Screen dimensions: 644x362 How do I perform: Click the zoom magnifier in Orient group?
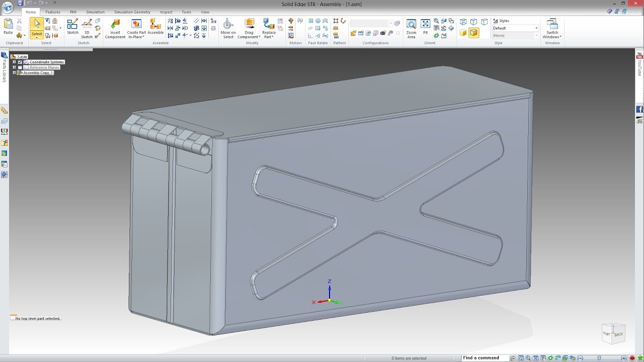[436, 21]
